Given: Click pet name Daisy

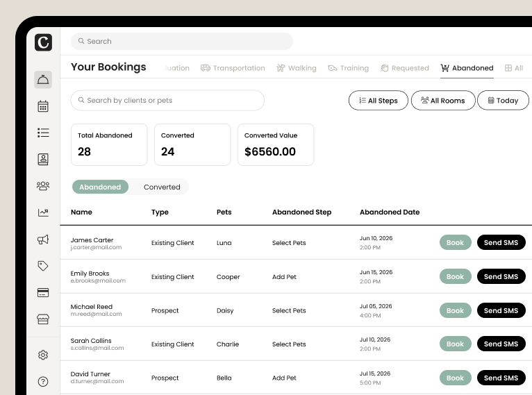Looking at the screenshot, I should (225, 310).
